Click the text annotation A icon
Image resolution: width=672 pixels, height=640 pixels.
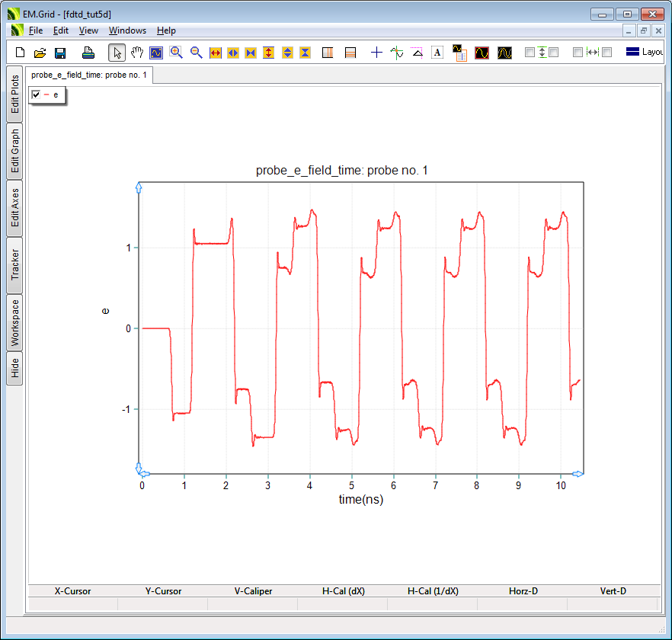(x=437, y=53)
